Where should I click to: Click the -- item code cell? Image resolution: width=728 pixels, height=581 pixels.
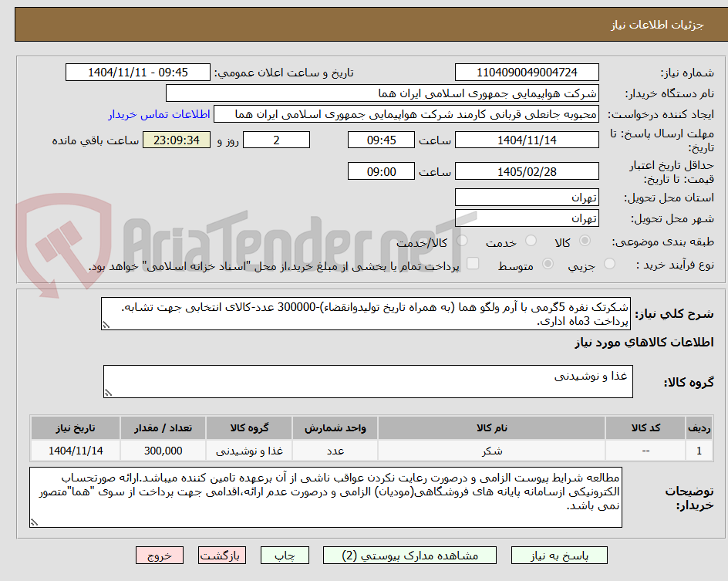[645, 451]
